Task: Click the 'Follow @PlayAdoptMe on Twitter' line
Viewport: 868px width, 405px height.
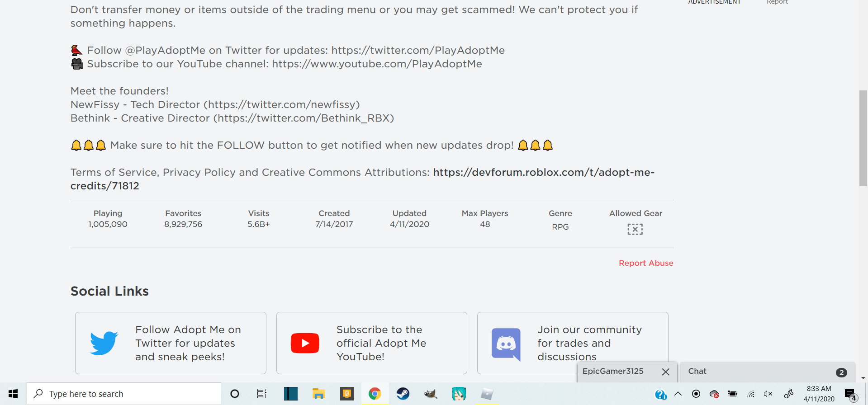Action: pos(288,50)
